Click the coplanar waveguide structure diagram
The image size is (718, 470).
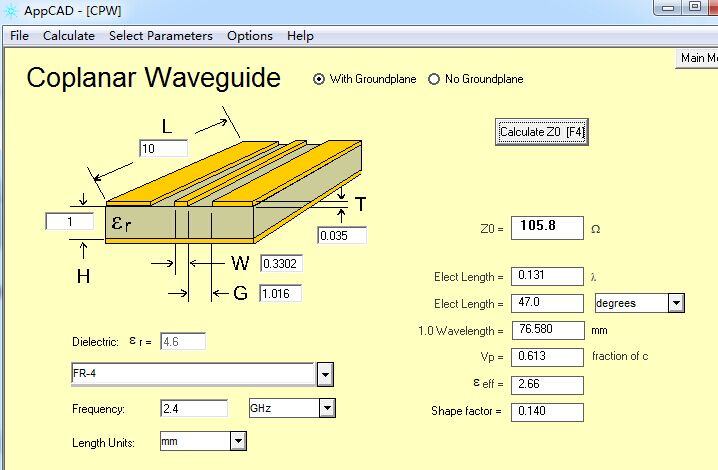click(234, 192)
